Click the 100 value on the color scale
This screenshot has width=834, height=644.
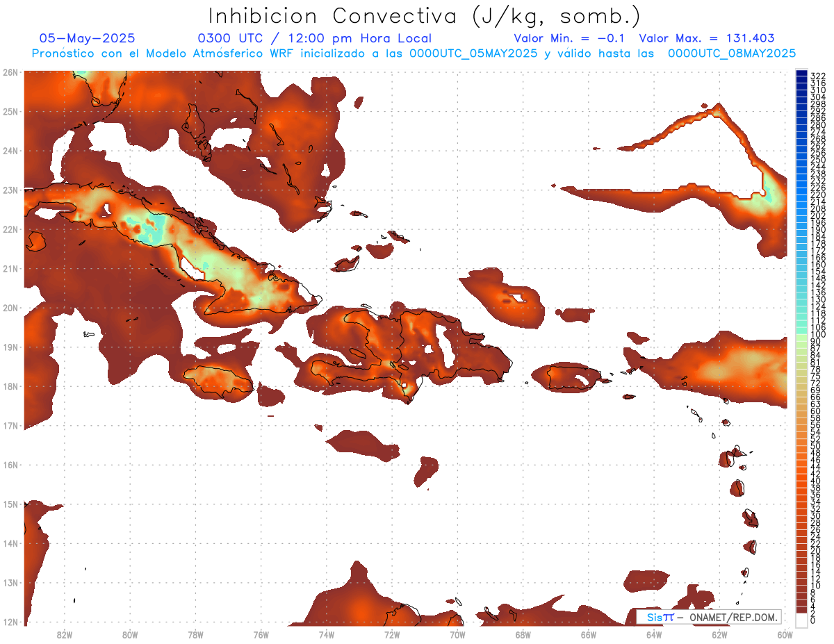[x=817, y=336]
